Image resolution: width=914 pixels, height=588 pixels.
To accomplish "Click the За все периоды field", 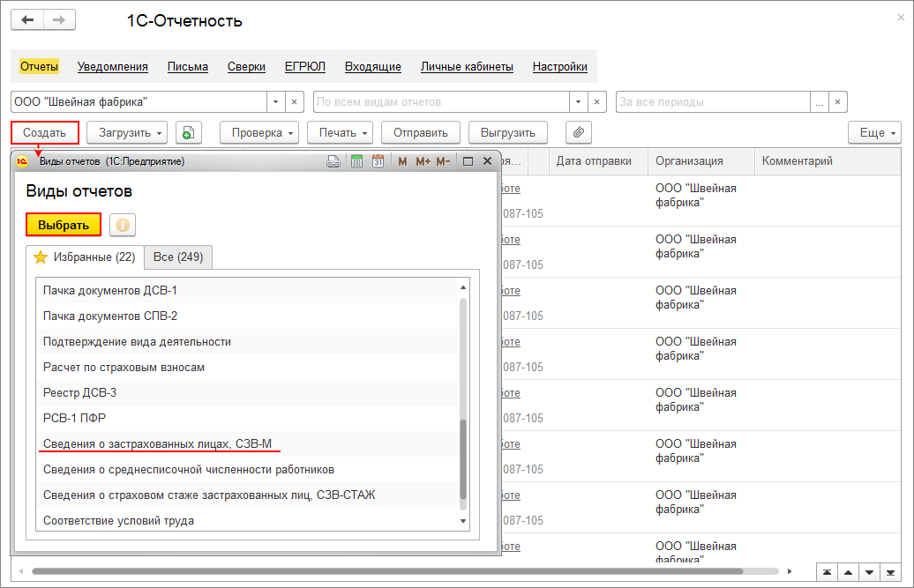I will coord(713,102).
